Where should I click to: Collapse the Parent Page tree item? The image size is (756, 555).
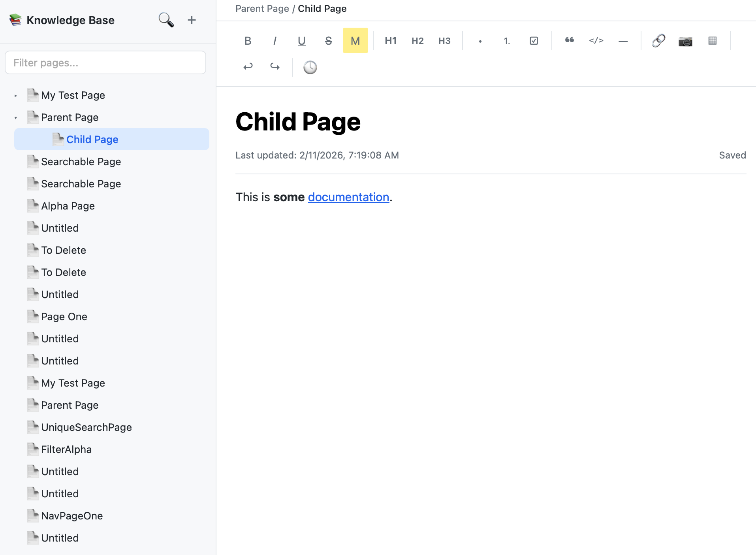point(15,117)
